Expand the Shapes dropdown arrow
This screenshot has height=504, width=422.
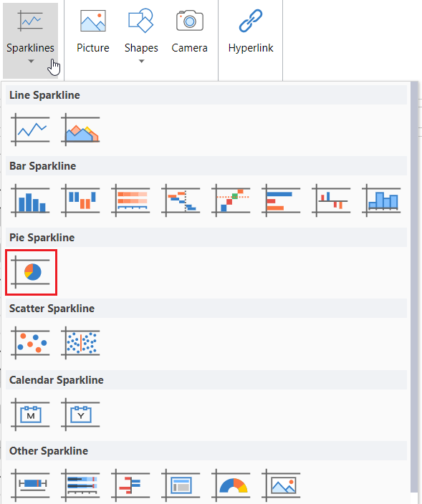(x=142, y=61)
